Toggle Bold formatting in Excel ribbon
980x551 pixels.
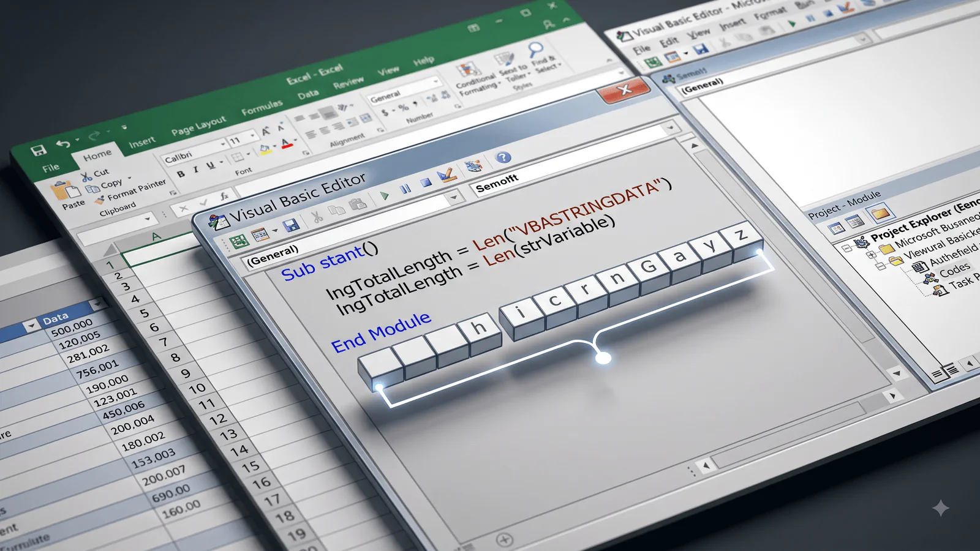point(181,174)
